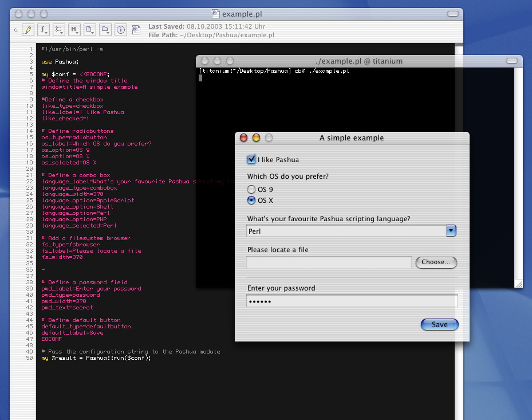Click the info (i) icon in editor toolbar

[x=121, y=30]
